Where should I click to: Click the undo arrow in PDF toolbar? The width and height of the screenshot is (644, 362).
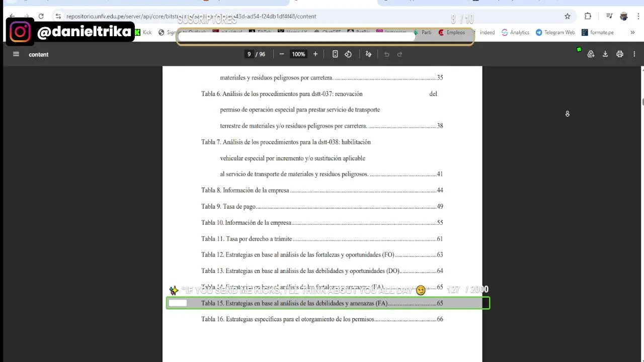(387, 54)
